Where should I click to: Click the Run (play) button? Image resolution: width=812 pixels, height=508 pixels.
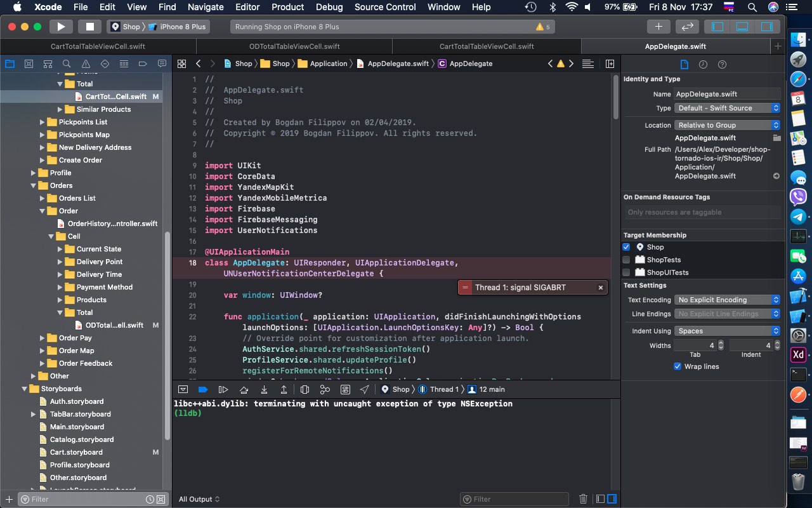coord(61,27)
